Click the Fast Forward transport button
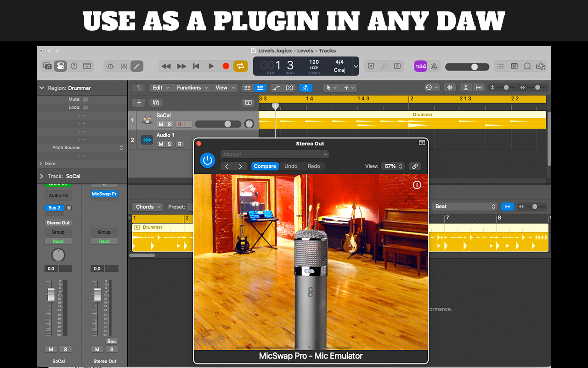The width and height of the screenshot is (588, 368). click(x=181, y=66)
